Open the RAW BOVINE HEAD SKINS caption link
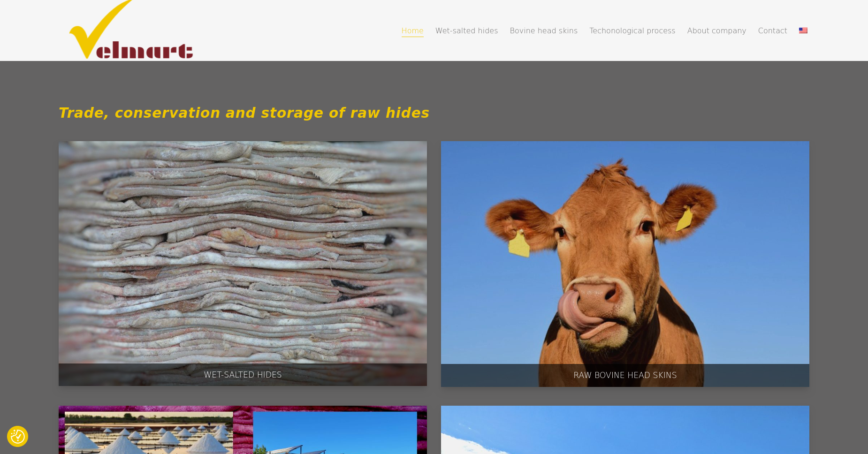The width and height of the screenshot is (868, 454). 625,375
